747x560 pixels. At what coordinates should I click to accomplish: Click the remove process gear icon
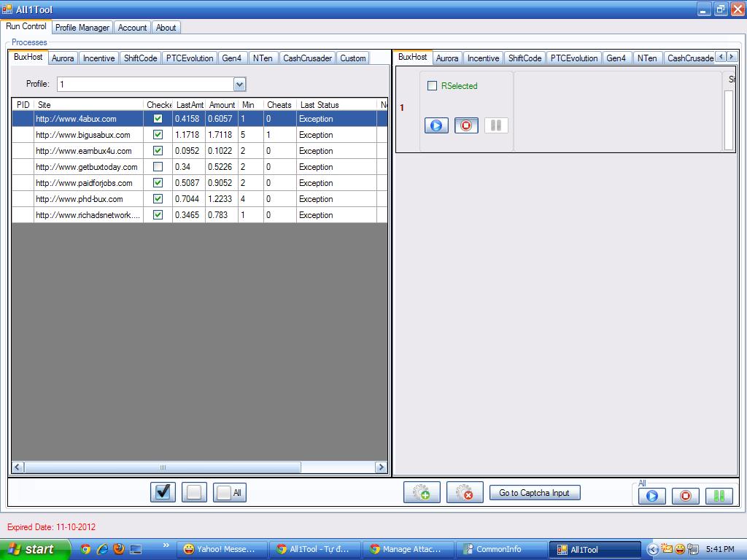[x=465, y=492]
